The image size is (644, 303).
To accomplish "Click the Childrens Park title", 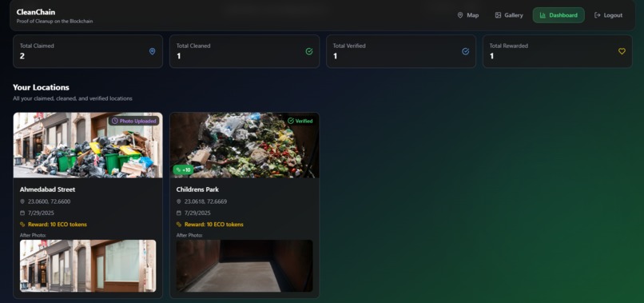I will 197,189.
